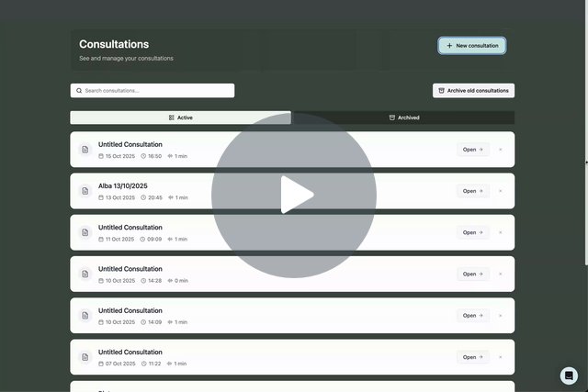Remove the Alba 13/10/2025 consultation
Screen dimensions: 588x392
[500, 191]
